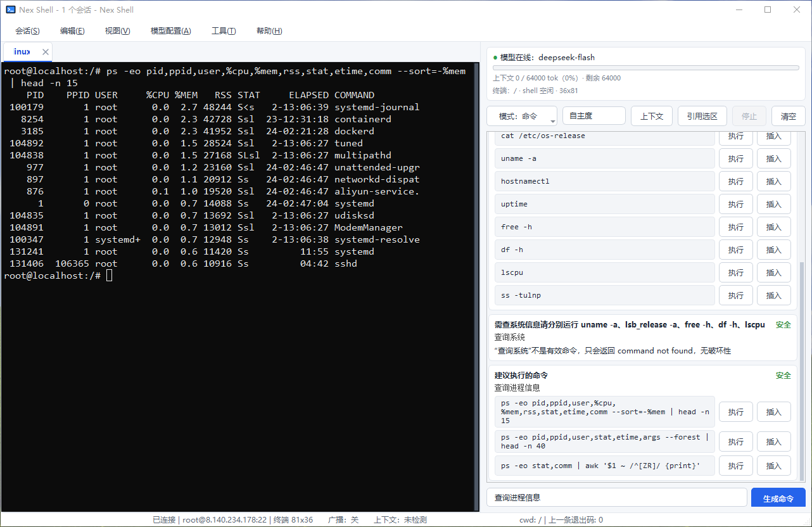Open the 模型配置(A) menu

170,31
